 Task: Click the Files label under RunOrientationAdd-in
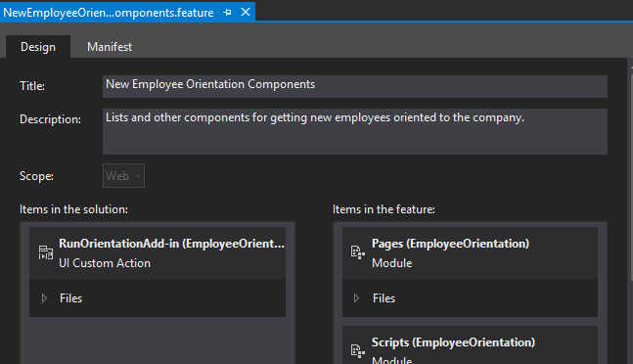(x=70, y=298)
